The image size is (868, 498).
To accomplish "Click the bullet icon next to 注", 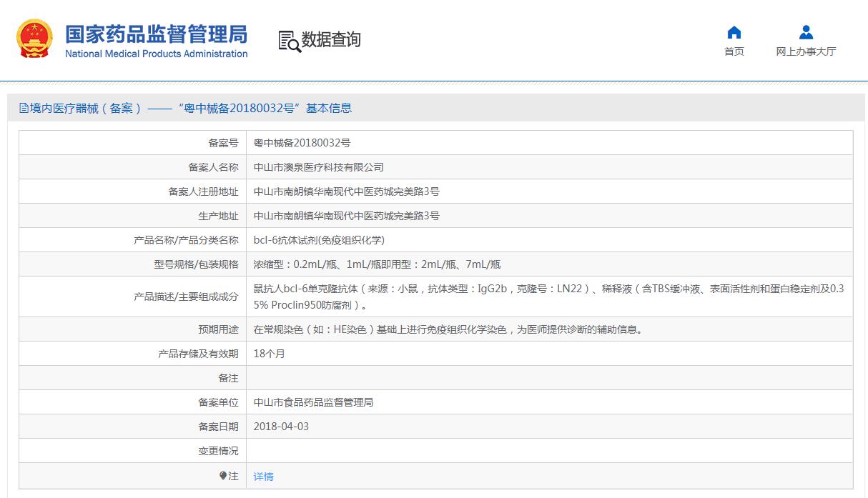I will pos(223,475).
